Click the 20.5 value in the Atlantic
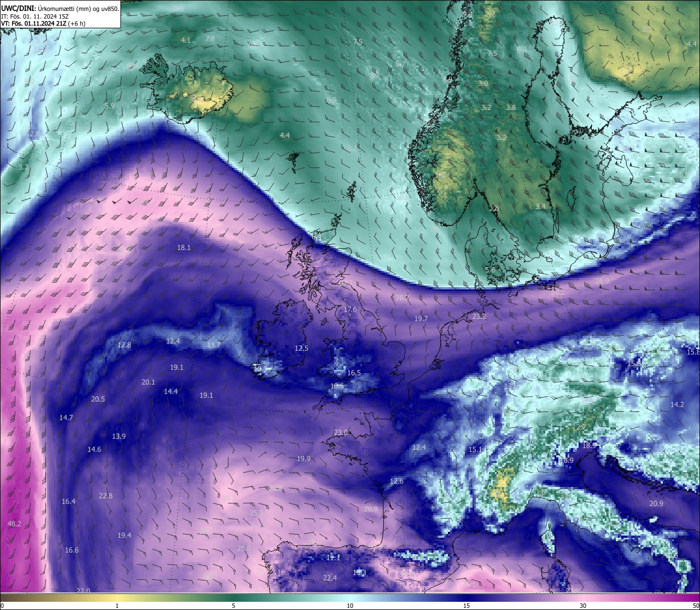 pos(98,399)
